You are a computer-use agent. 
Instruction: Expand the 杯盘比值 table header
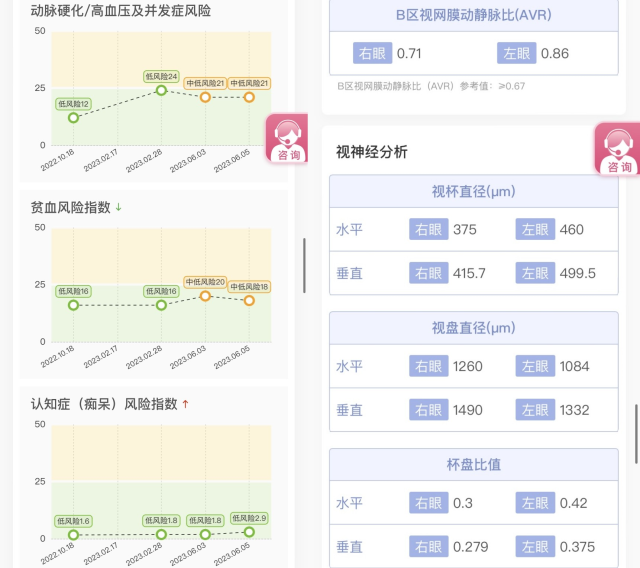473,465
